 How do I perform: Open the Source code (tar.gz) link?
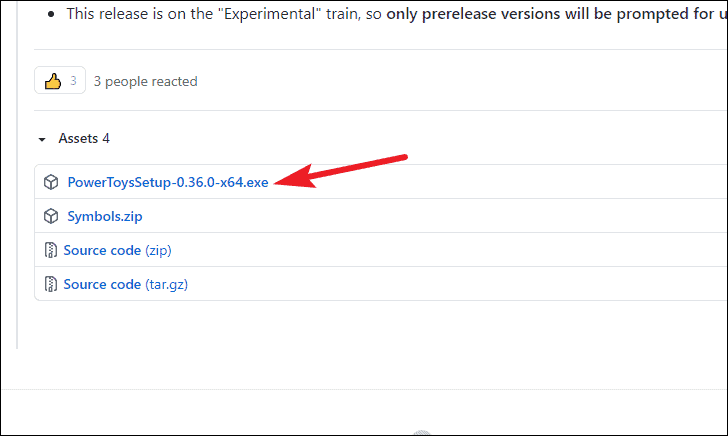pyautogui.click(x=102, y=284)
